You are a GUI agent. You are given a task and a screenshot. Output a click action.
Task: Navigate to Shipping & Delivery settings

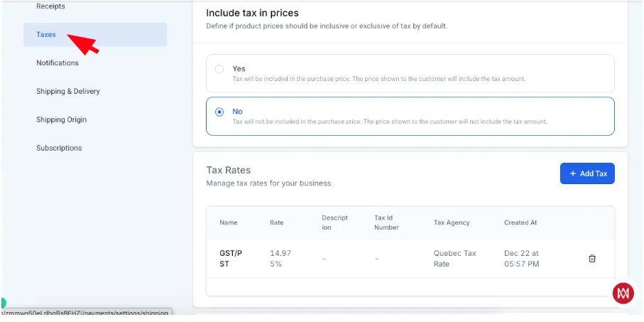[68, 91]
